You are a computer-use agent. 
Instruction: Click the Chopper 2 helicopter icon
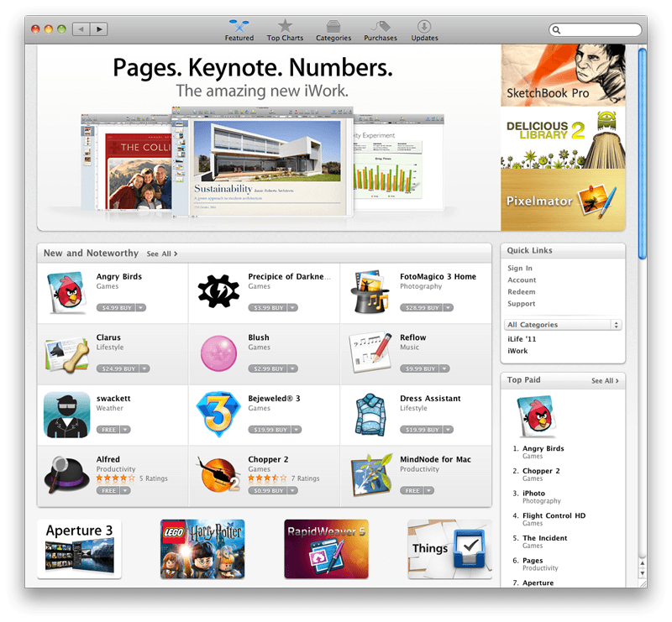click(218, 474)
